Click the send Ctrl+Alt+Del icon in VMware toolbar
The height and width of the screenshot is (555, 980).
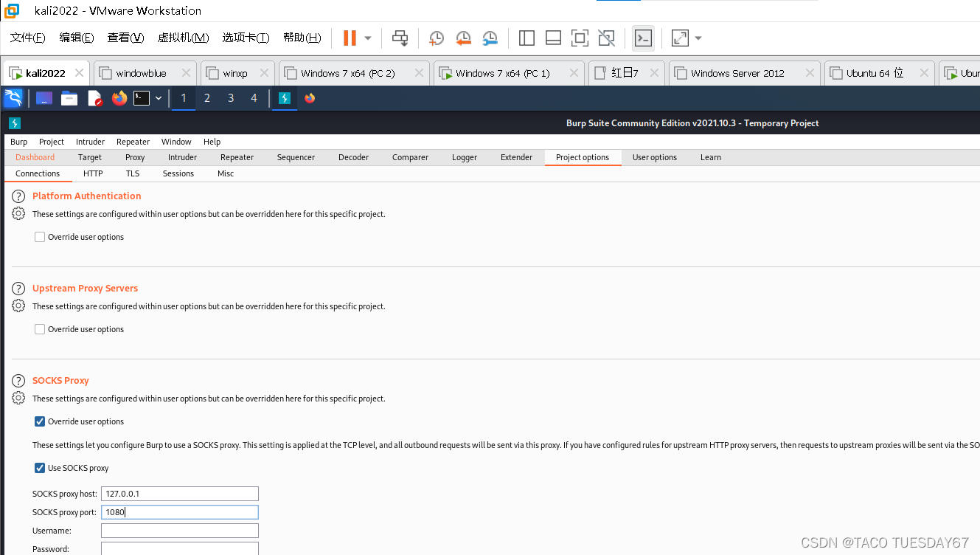[400, 38]
